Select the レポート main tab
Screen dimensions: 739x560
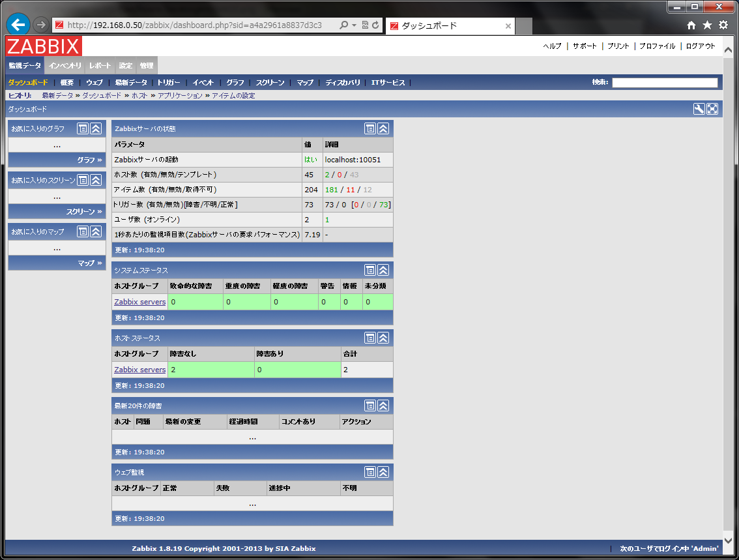pyautogui.click(x=100, y=66)
